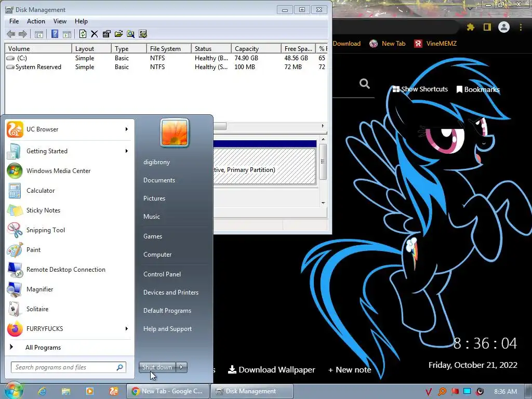Click the magnifier Explore toolbar icon
The image size is (532, 399).
(x=130, y=34)
